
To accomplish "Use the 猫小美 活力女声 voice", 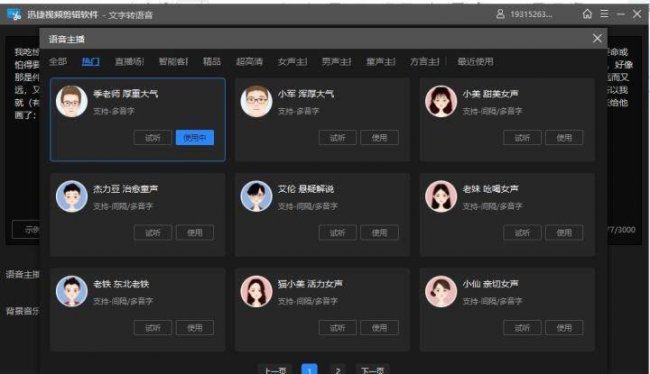I will pyautogui.click(x=379, y=328).
